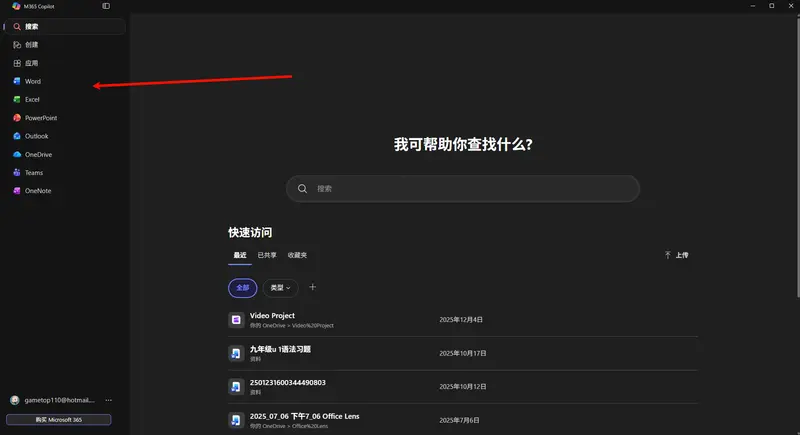
Task: Click the upload arrow icon
Action: [x=667, y=255]
